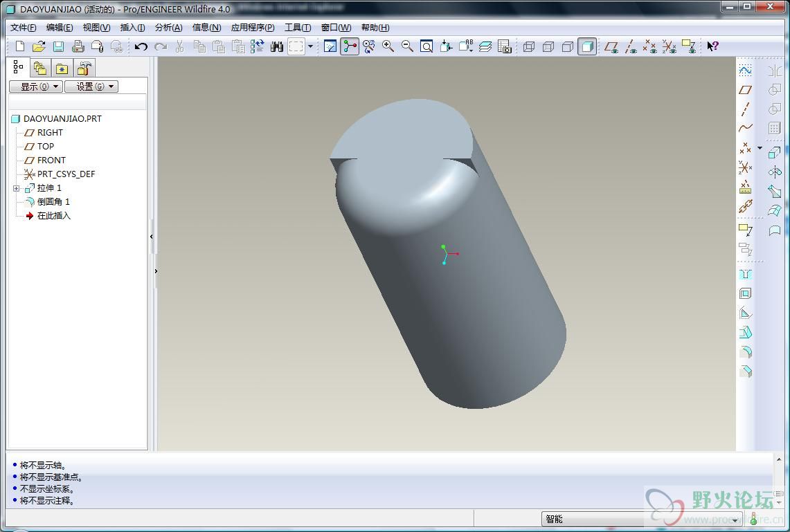Click the Reorient view icon
This screenshot has height=532, width=790.
(446, 47)
